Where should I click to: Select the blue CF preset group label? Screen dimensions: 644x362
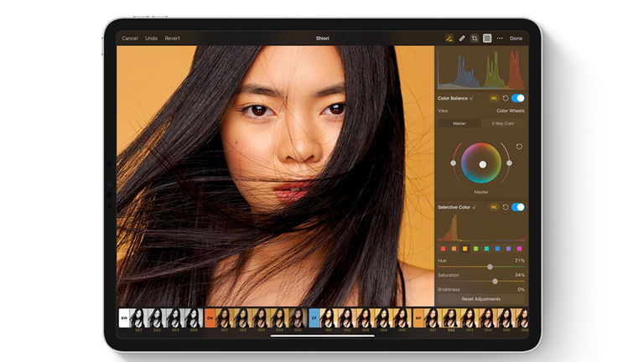tap(314, 318)
